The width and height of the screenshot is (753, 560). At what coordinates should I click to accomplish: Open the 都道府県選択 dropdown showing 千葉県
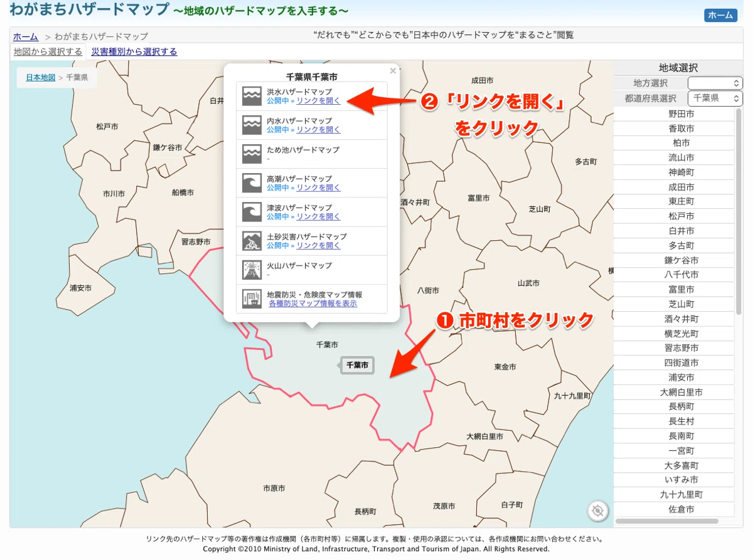tap(715, 98)
